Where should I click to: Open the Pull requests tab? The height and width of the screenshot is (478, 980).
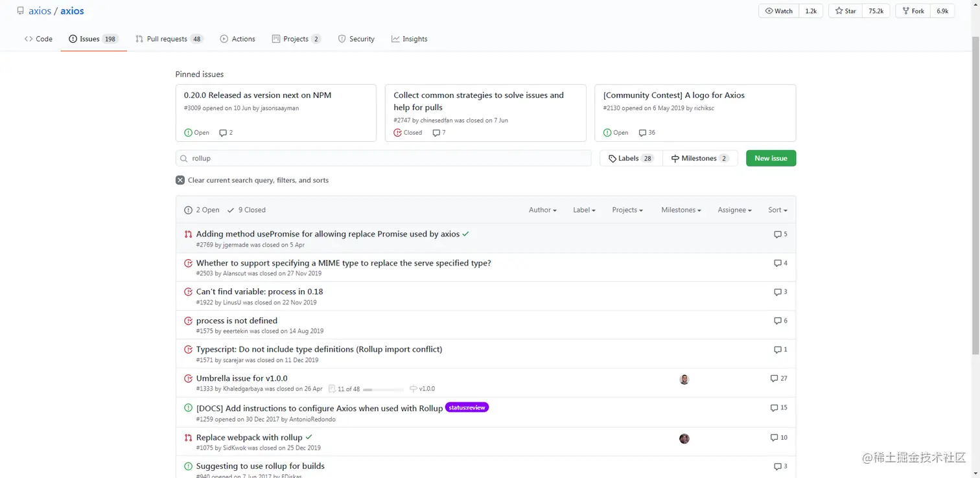coord(169,39)
